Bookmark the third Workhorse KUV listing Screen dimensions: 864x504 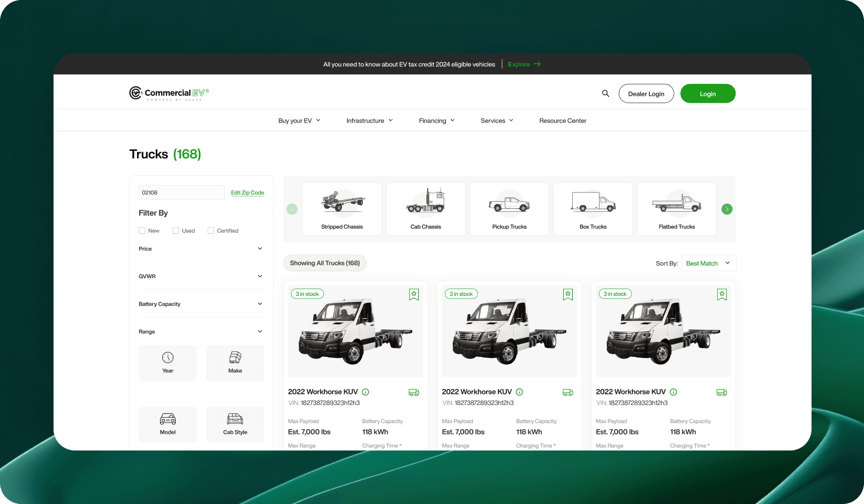coord(722,294)
